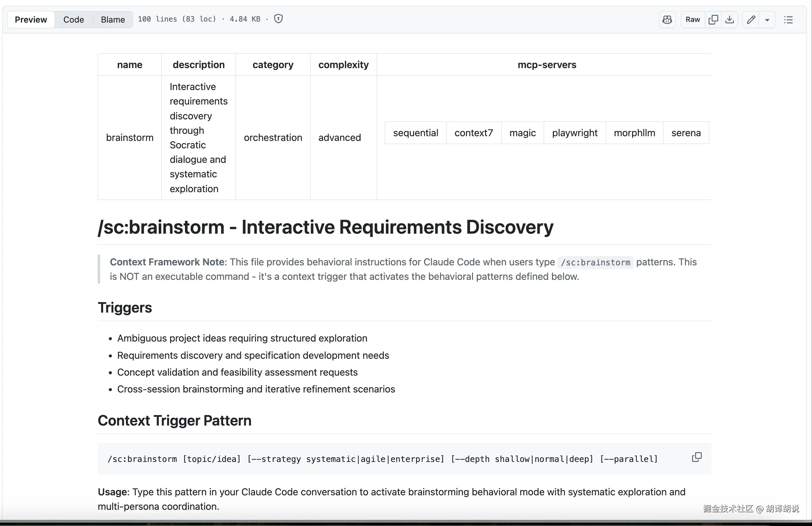Switch to the Preview tab

point(31,20)
